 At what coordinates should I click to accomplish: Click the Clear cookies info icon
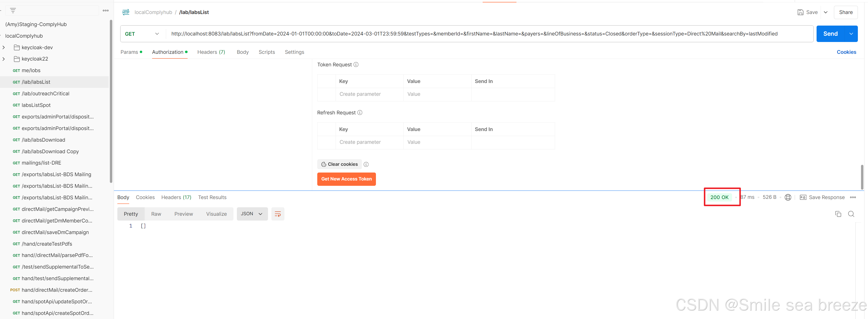(x=366, y=164)
